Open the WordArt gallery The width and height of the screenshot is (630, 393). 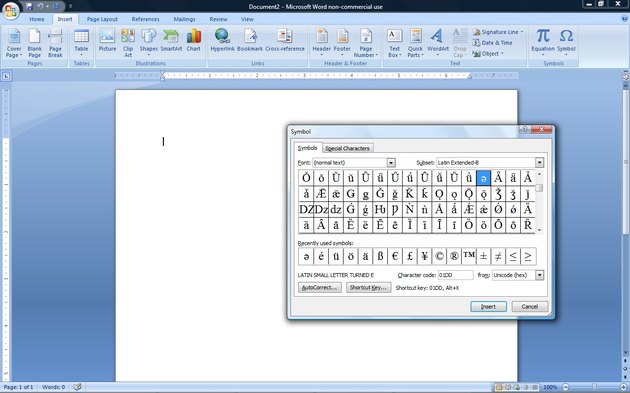pyautogui.click(x=438, y=43)
